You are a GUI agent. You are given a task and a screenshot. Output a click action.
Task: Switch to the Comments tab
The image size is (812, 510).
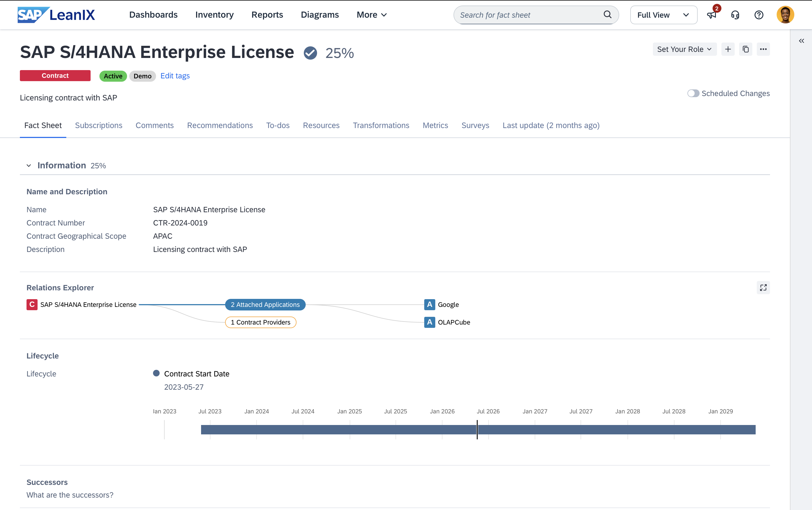tap(154, 125)
